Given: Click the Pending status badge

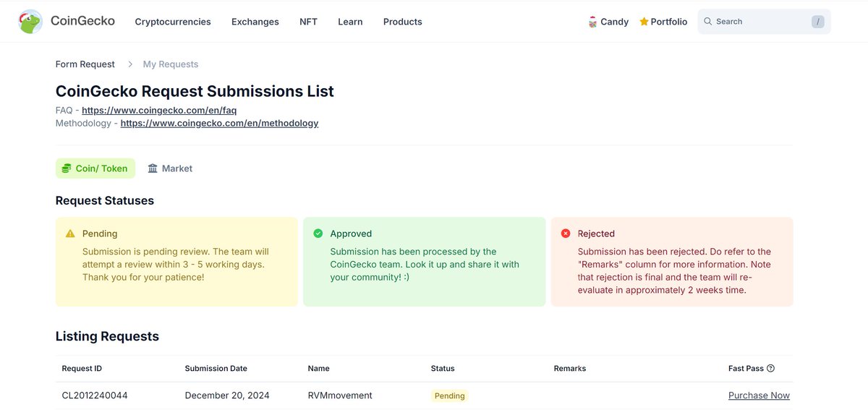Looking at the screenshot, I should click(x=450, y=395).
